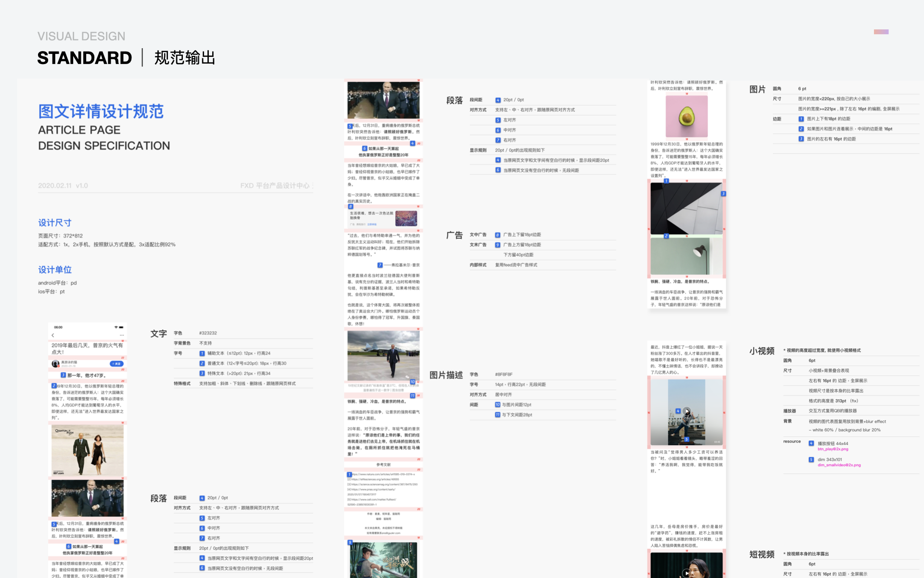This screenshot has width=924, height=578.
Task: Open the nature.com reference URL
Action: [x=383, y=474]
